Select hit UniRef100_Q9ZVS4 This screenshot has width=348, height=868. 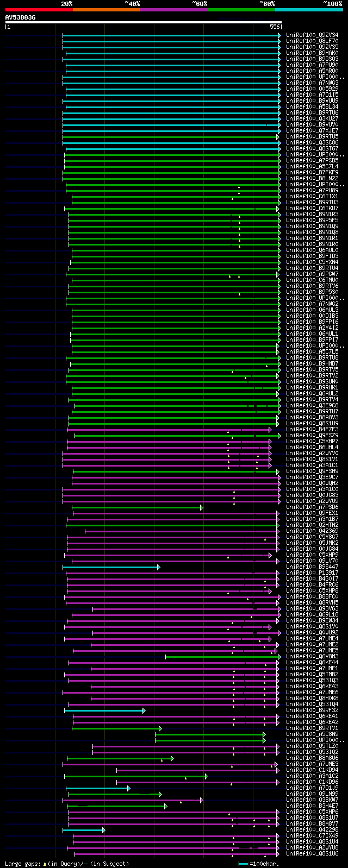point(312,35)
